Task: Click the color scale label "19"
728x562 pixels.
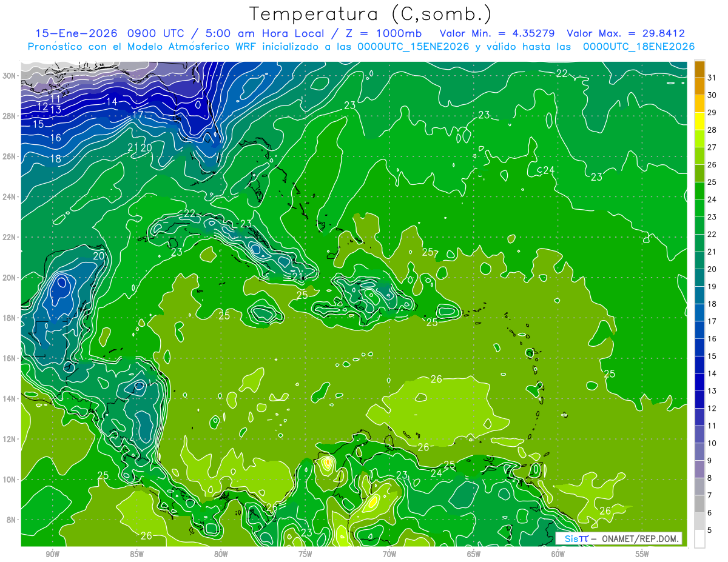Action: pyautogui.click(x=712, y=287)
